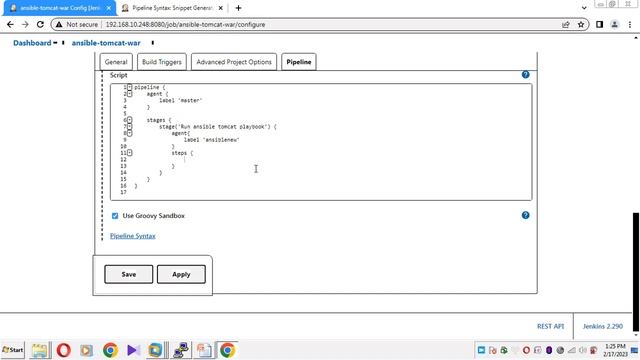This screenshot has height=360, width=640.
Task: Go to Dashboard breadcrumb
Action: pos(32,43)
